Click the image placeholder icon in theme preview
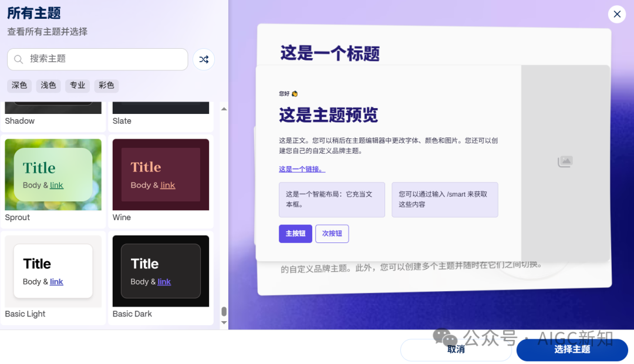 (564, 161)
